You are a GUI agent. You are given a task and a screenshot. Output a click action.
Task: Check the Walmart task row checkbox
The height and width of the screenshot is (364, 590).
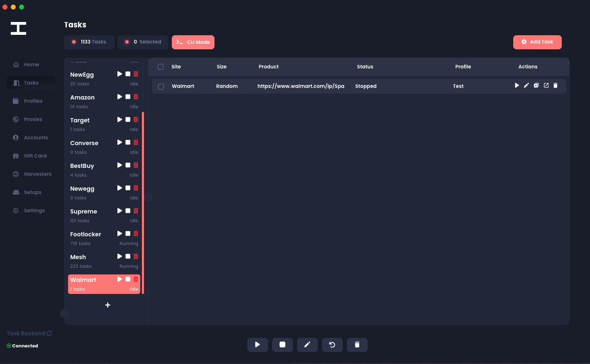click(x=161, y=87)
